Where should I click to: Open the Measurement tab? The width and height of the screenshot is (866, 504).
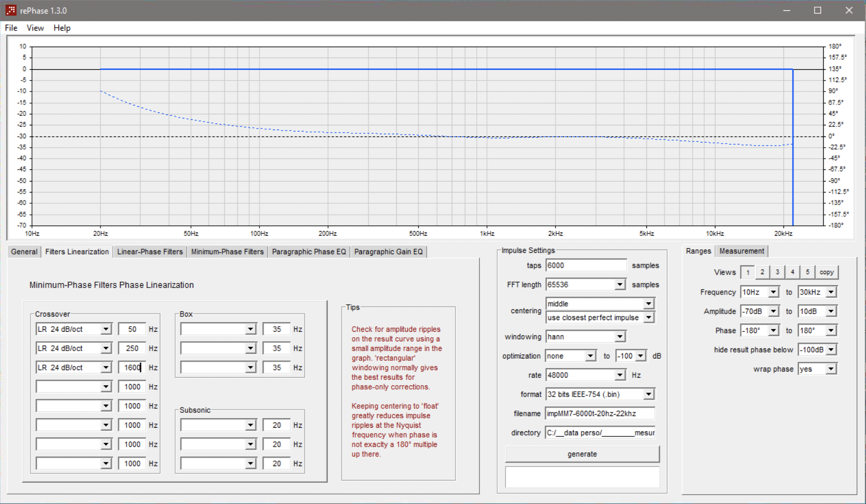coord(741,251)
